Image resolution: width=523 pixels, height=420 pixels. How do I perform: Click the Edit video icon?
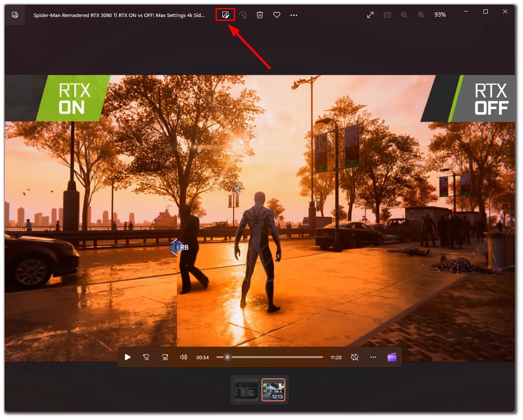[225, 15]
